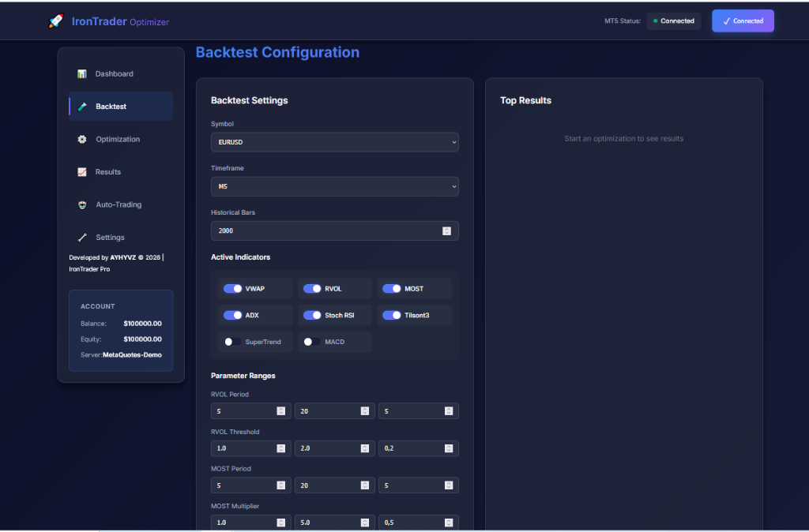
Task: Disable the Stoch RSI toggle
Action: click(312, 315)
